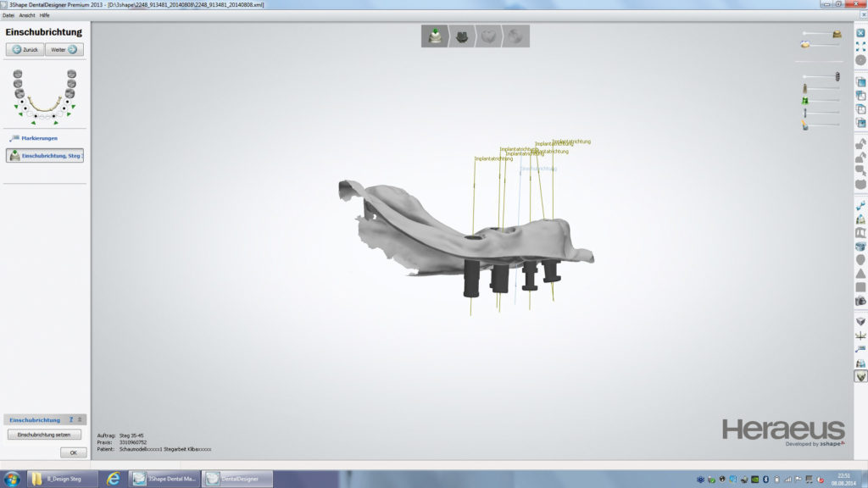Viewport: 868px width, 488px height.
Task: Open Internet Explorer from the taskbar
Action: click(113, 479)
